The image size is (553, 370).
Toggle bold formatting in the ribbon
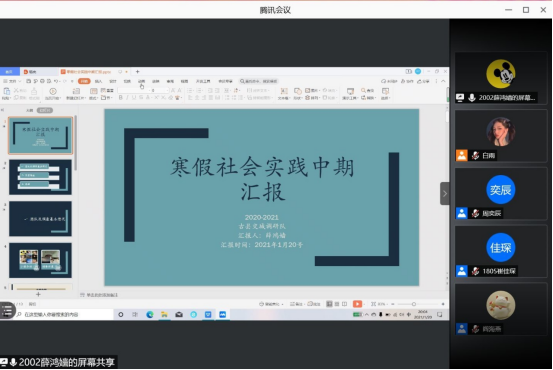[121, 98]
